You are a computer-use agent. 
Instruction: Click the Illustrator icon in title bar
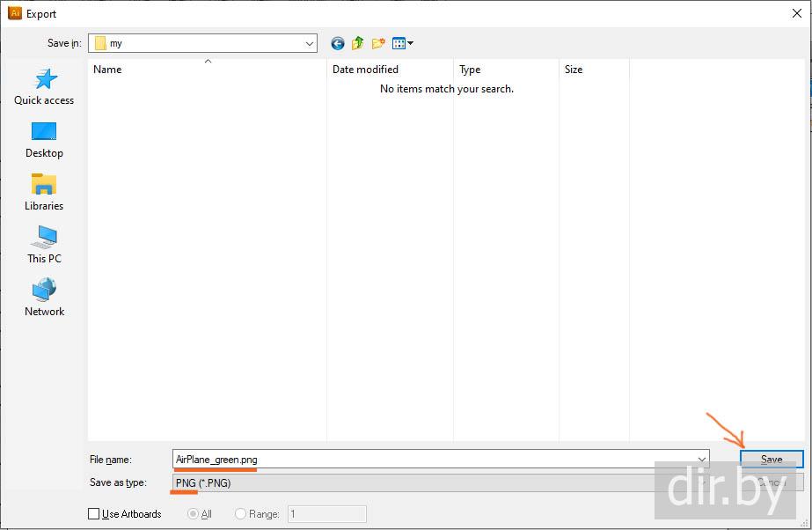pyautogui.click(x=14, y=13)
